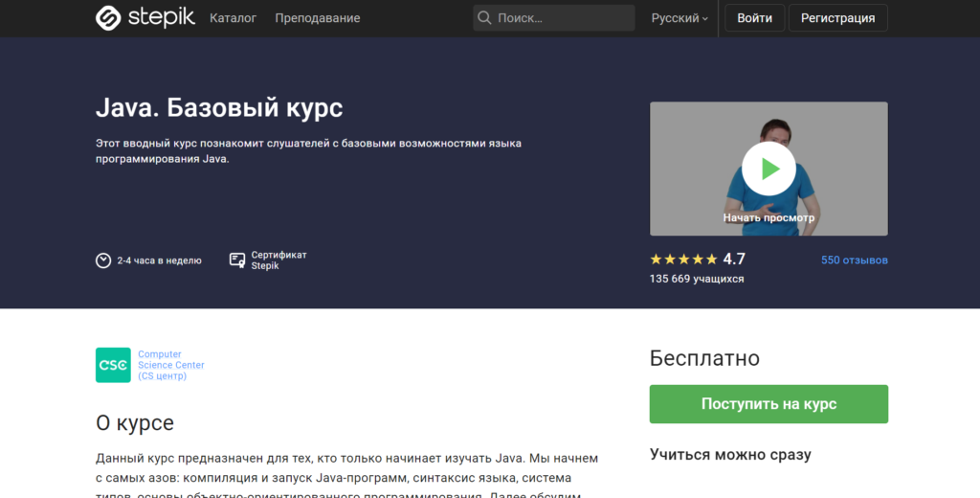The image size is (980, 498).
Task: Open the Каталог menu item
Action: (x=233, y=18)
